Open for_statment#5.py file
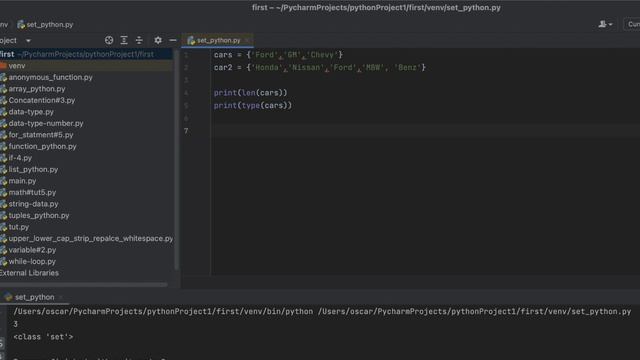Image resolution: width=640 pixels, height=360 pixels. click(41, 134)
